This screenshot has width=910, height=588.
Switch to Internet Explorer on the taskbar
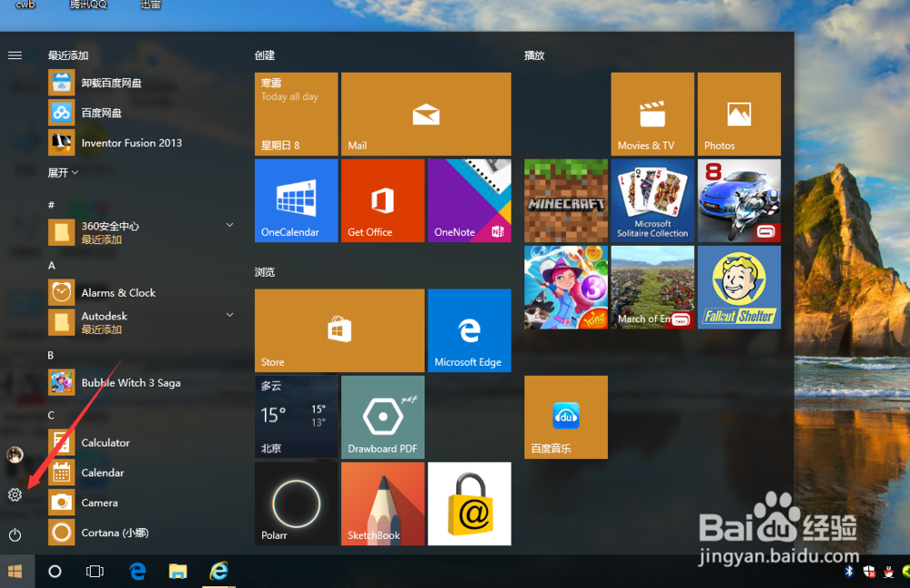218,572
